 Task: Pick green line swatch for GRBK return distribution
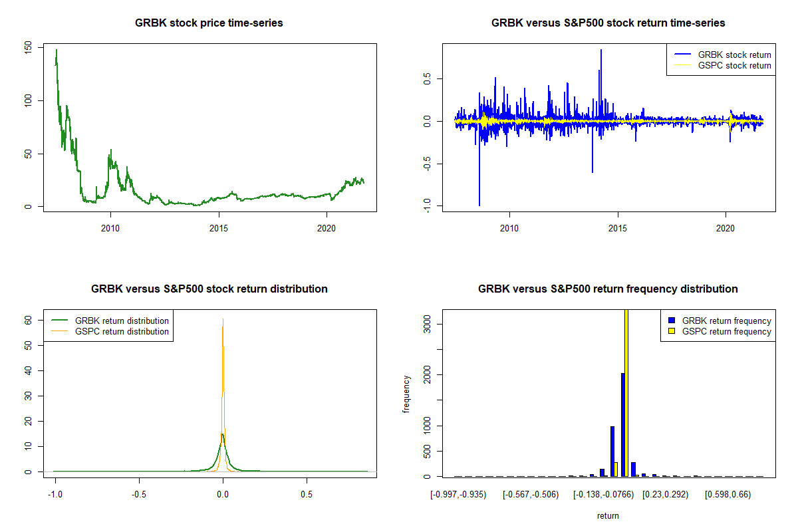[x=59, y=321]
